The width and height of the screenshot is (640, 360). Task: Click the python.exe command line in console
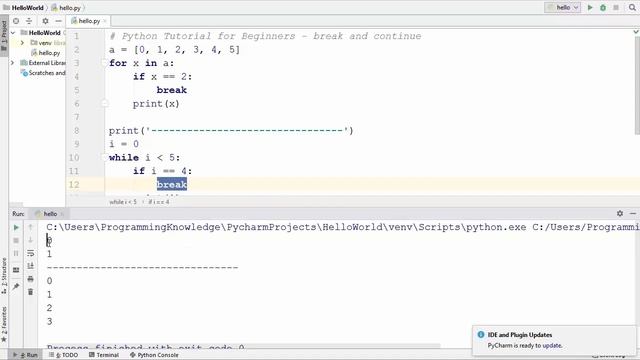tap(342, 227)
